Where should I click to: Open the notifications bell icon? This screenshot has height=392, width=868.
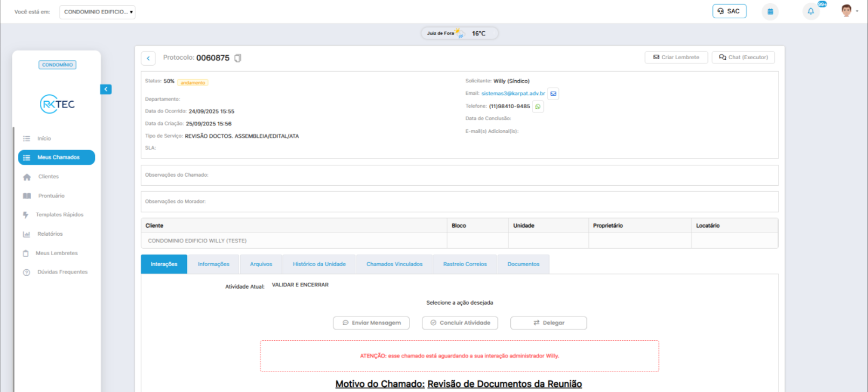[810, 11]
